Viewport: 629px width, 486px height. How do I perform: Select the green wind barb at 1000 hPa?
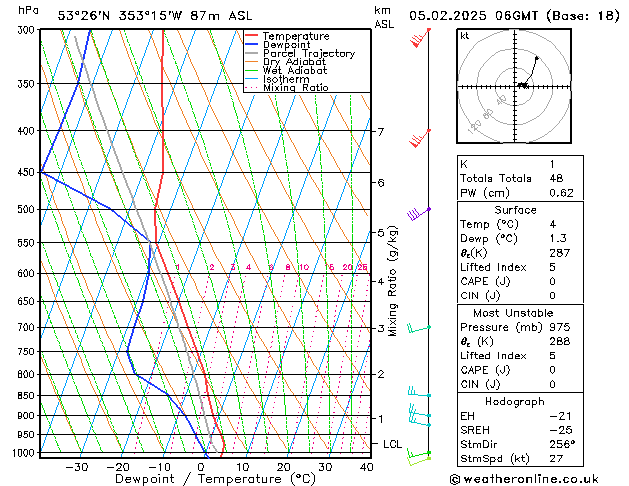point(419,456)
